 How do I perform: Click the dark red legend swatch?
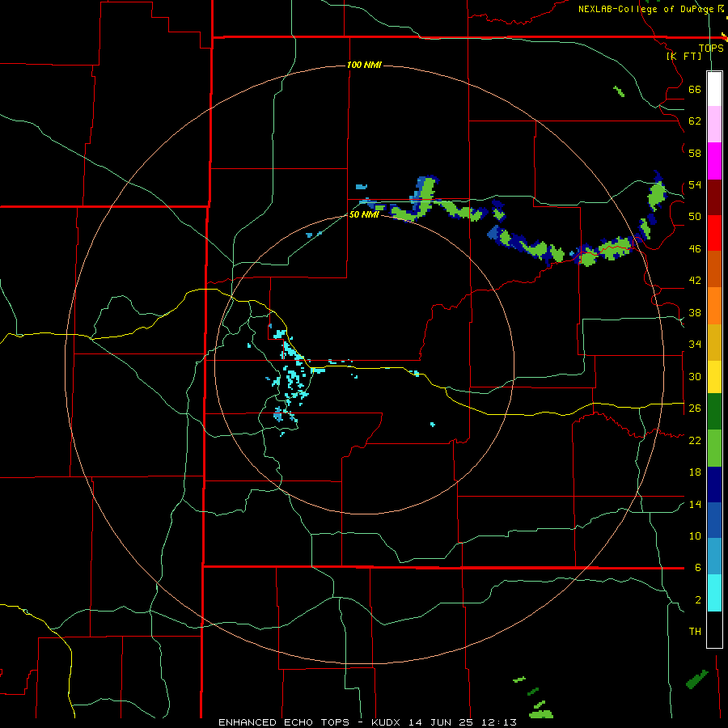714,197
